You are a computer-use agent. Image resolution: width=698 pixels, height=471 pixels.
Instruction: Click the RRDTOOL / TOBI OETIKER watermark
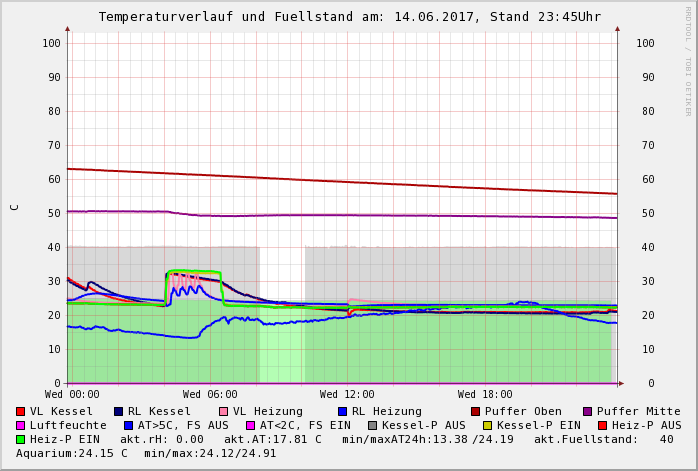click(688, 60)
